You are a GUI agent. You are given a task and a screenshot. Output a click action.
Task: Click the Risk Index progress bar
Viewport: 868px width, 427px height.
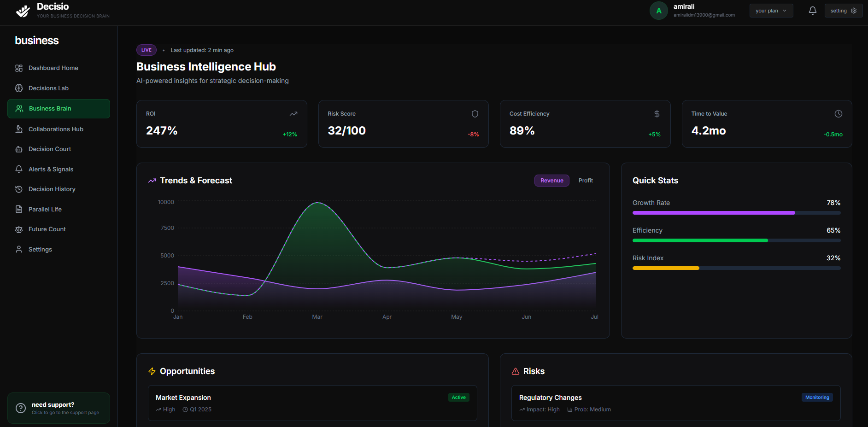737,268
